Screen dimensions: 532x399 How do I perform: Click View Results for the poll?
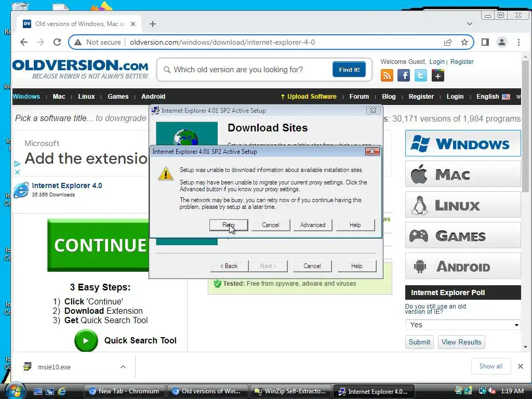(x=461, y=342)
